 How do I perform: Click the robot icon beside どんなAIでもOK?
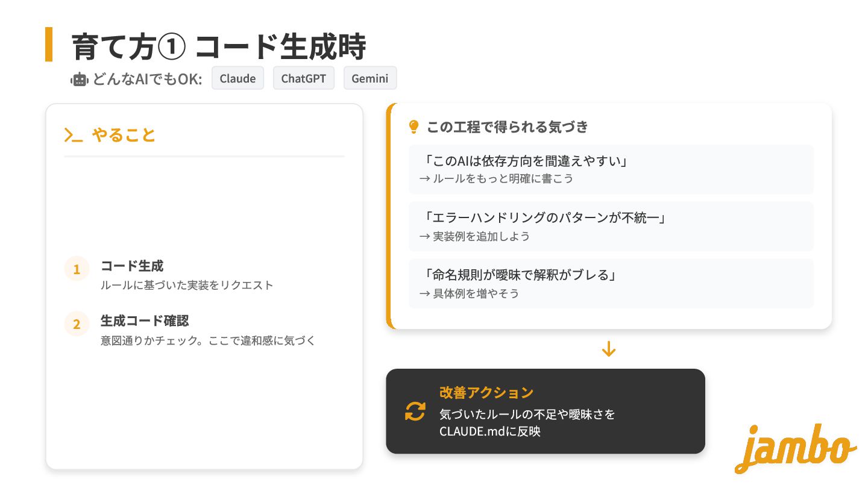click(80, 79)
